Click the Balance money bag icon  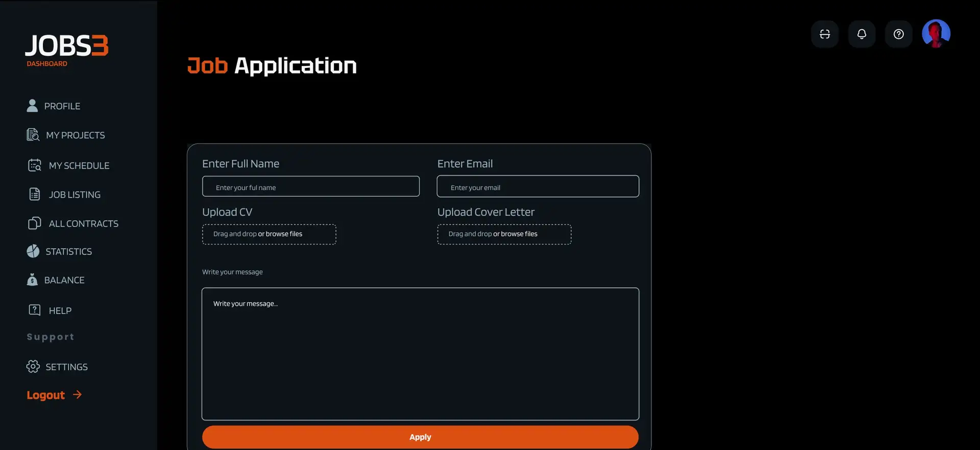(x=32, y=280)
